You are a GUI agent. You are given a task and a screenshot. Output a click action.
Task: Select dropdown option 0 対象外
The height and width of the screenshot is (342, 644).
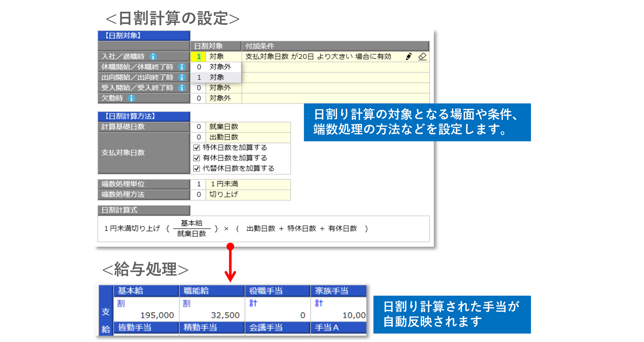tap(216, 67)
